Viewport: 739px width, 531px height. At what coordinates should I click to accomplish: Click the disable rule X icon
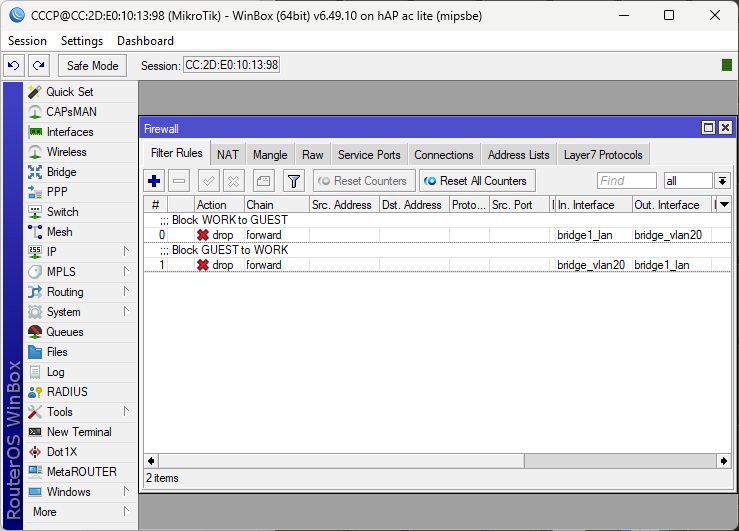pos(234,181)
